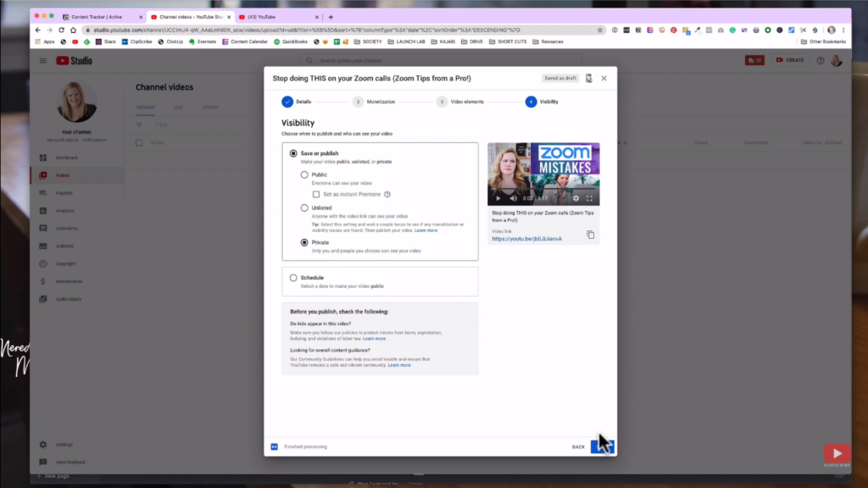Focus the Search across your channel field
868x488 pixels.
point(441,61)
